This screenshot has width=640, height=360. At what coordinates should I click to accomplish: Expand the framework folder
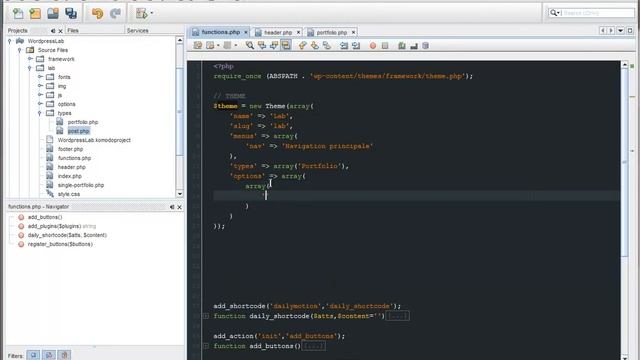click(x=30, y=59)
